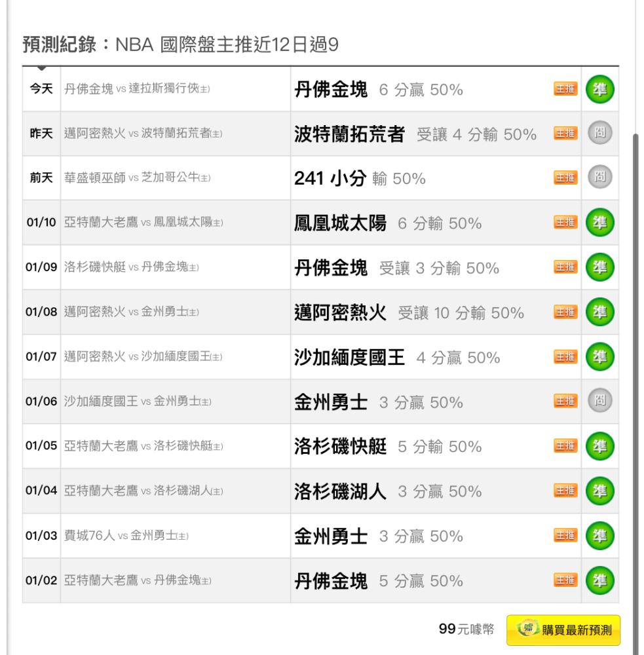644x655 pixels.
Task: Click 主推 badge for 洛杉磯湖人 prediction
Action: click(x=565, y=491)
